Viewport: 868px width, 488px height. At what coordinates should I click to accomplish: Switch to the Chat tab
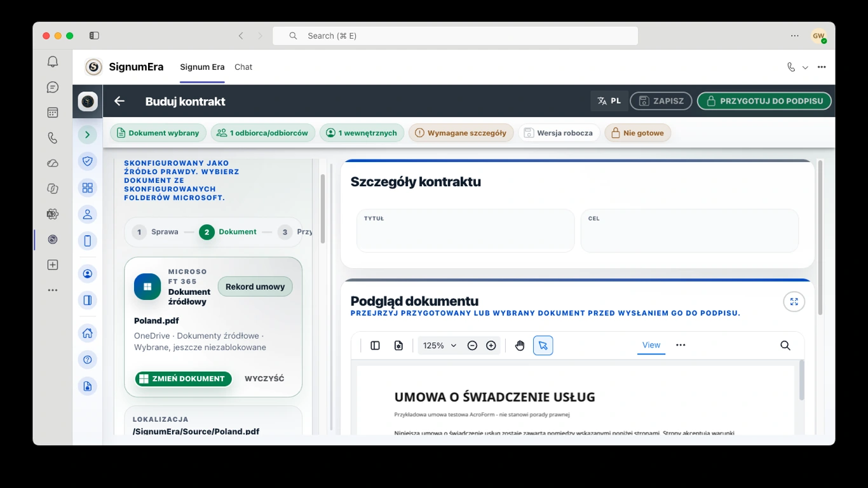coord(243,67)
